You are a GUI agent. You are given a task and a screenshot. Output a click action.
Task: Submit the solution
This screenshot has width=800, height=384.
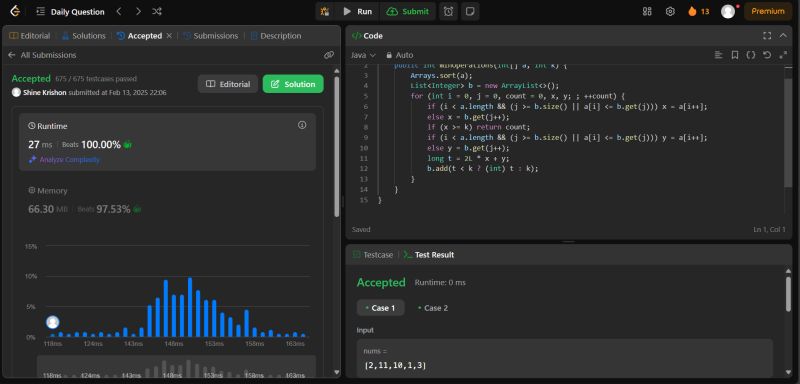tap(407, 11)
